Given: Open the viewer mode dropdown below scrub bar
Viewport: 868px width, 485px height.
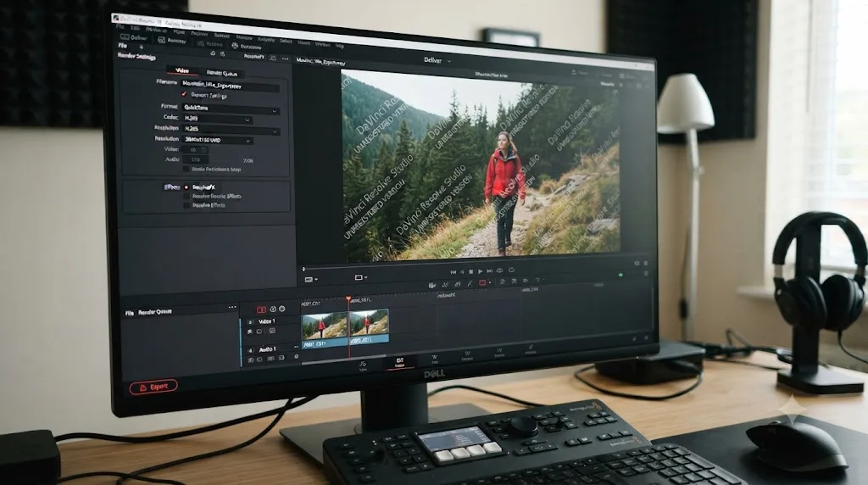Looking at the screenshot, I should pos(311,280).
